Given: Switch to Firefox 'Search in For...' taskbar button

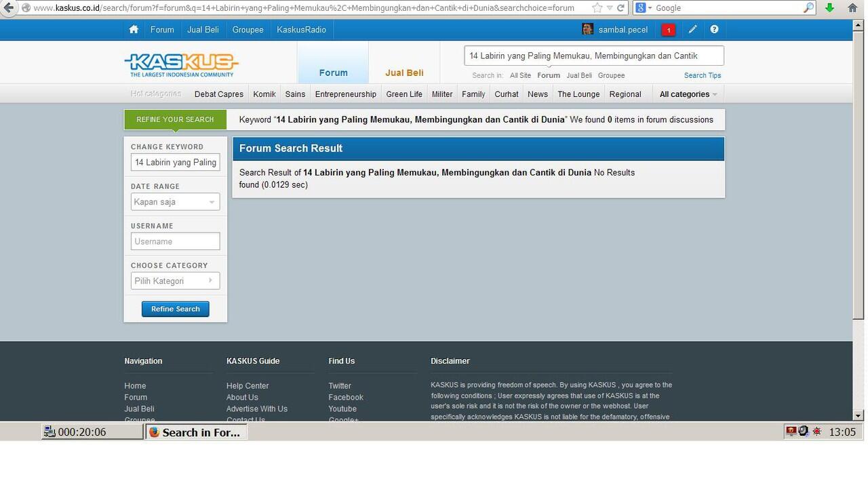Looking at the screenshot, I should [x=196, y=432].
